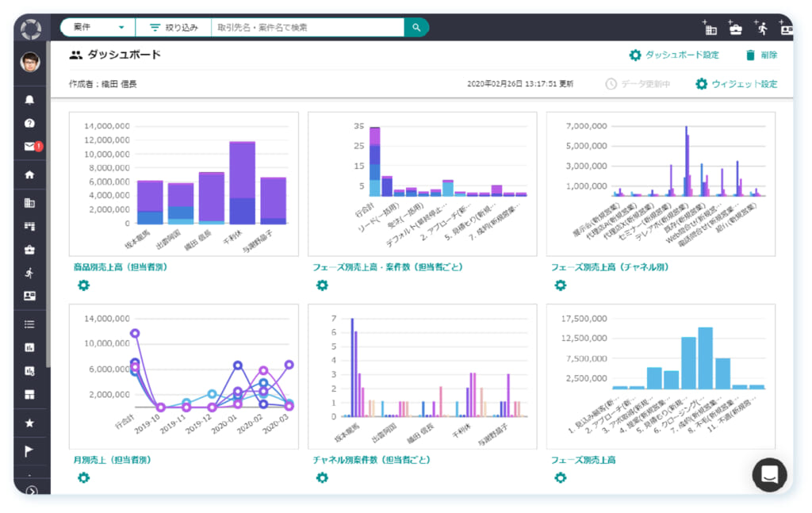Click the 月別売上（担当者別） chart title link
This screenshot has width=812, height=513.
point(112,459)
